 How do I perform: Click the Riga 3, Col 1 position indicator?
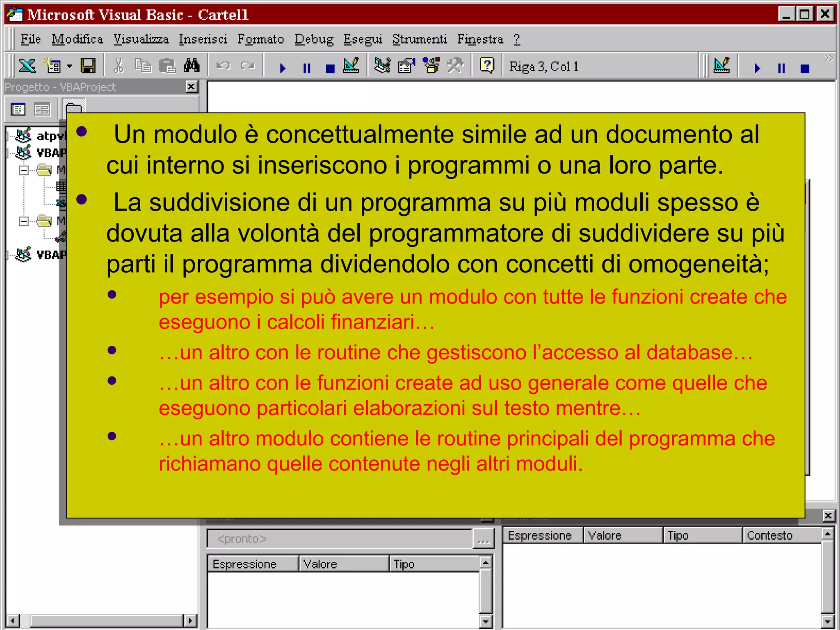coord(544,66)
